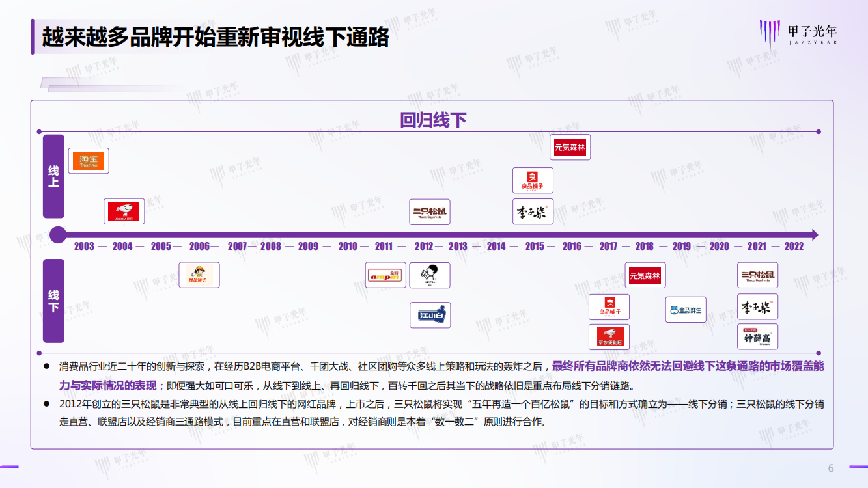Click year 2007 on the timeline

coord(238,246)
